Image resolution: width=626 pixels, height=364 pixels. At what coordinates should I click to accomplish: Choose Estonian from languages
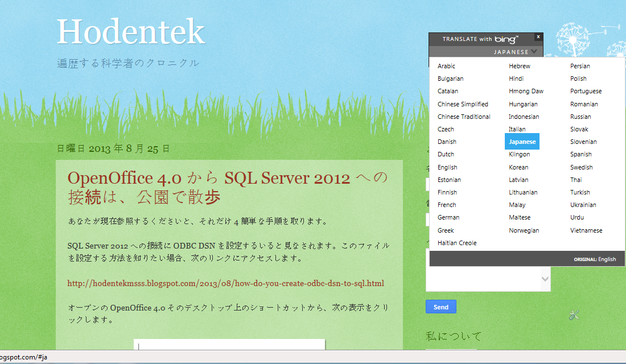tap(449, 180)
